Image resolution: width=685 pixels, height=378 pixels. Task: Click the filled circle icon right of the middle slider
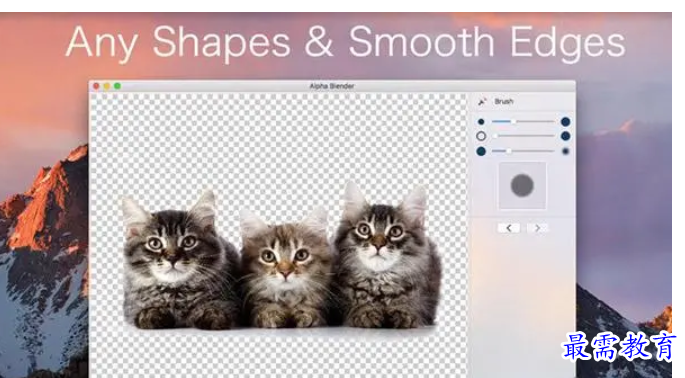tap(565, 136)
